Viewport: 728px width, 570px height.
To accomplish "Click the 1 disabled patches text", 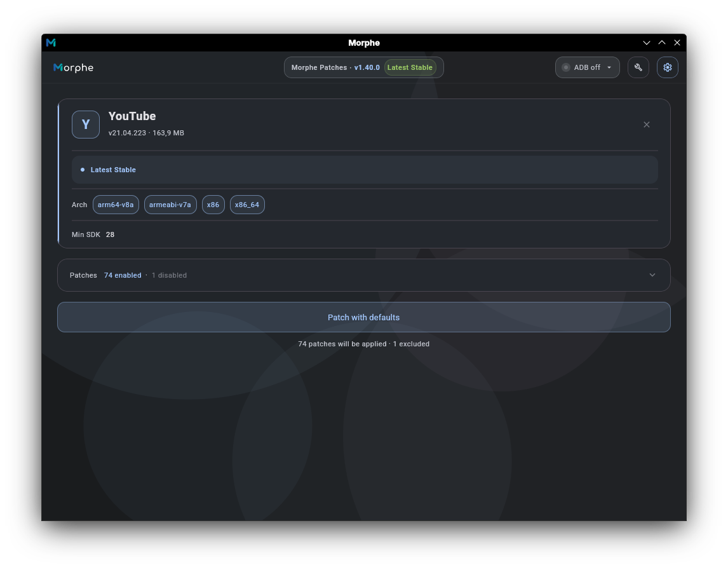I will 169,276.
